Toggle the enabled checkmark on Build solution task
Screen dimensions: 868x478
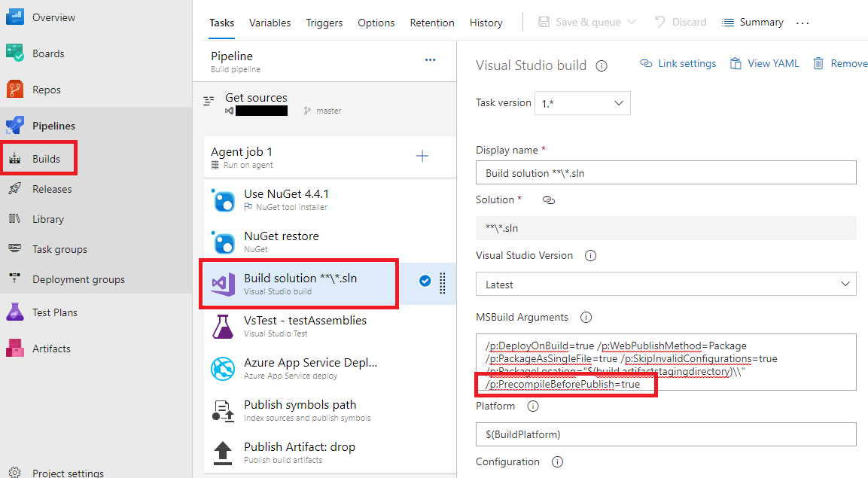[425, 281]
